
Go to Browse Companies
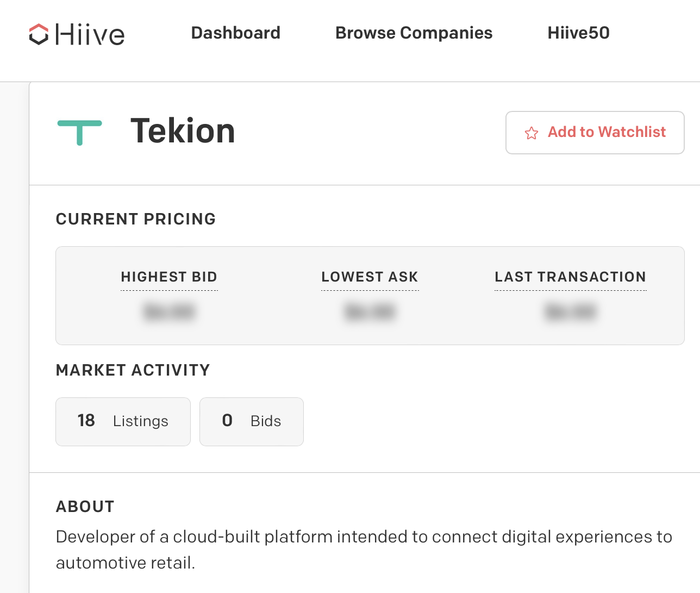tap(414, 33)
